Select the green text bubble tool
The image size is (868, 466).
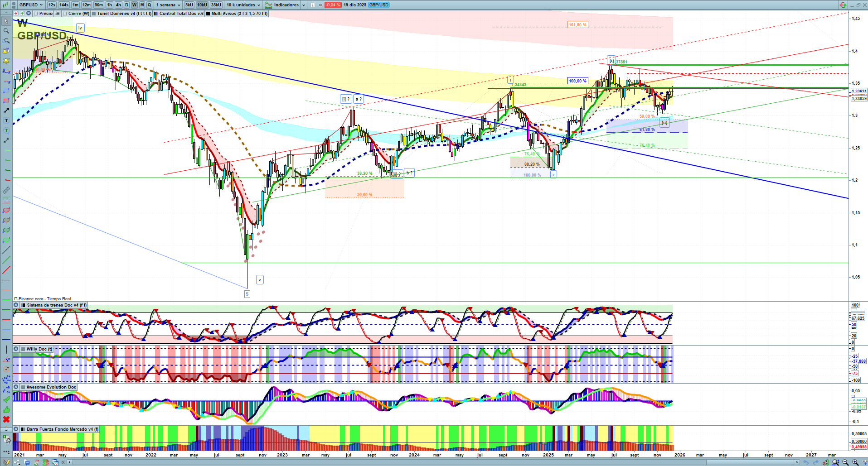[6, 130]
